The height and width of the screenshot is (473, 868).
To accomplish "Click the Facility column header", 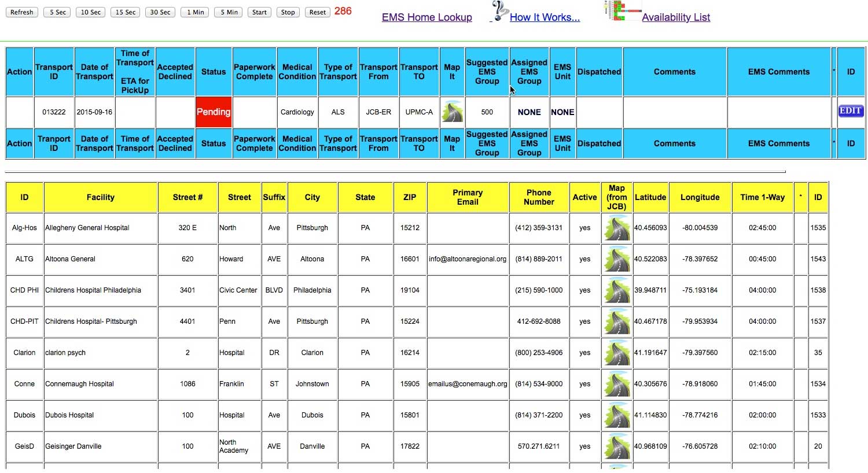I will 101,197.
